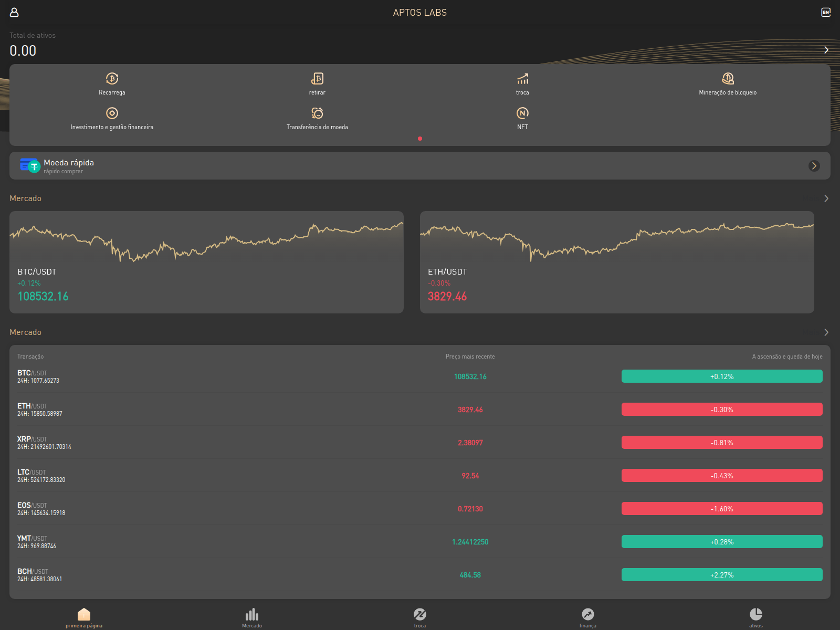
Task: Tap the Recarrega coin icon
Action: pyautogui.click(x=112, y=79)
